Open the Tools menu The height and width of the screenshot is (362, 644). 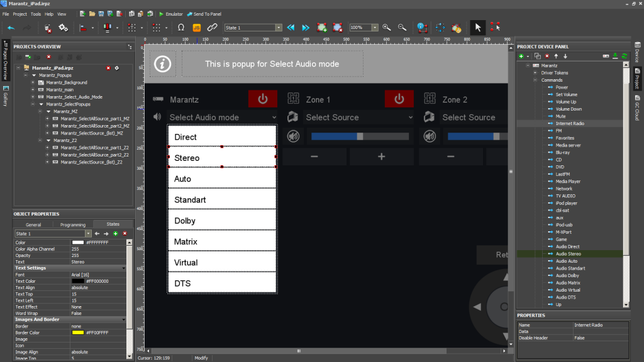tap(36, 14)
